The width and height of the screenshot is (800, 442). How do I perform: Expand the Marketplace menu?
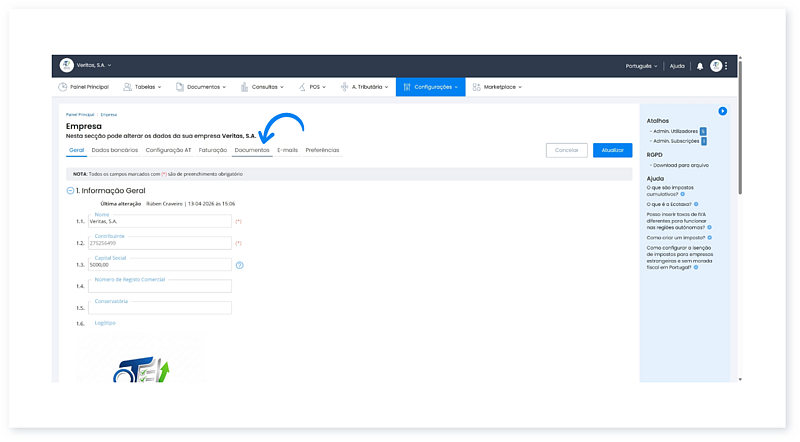click(x=503, y=87)
